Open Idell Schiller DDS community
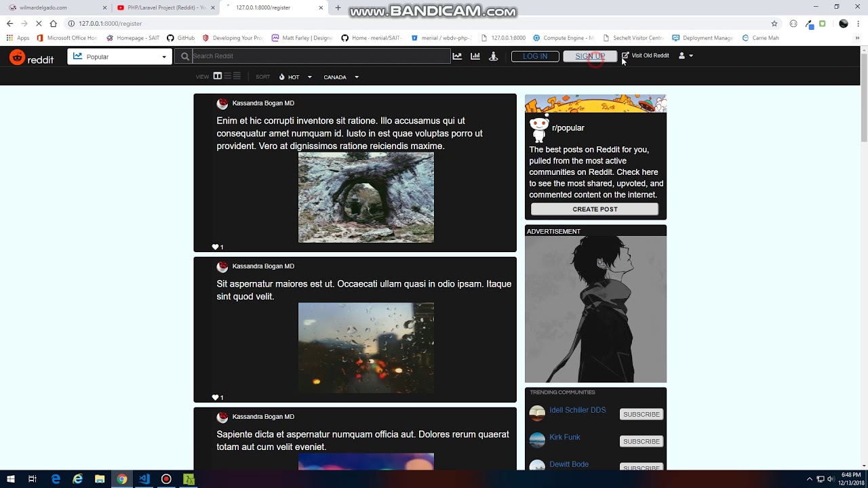This screenshot has width=868, height=488. 578,411
